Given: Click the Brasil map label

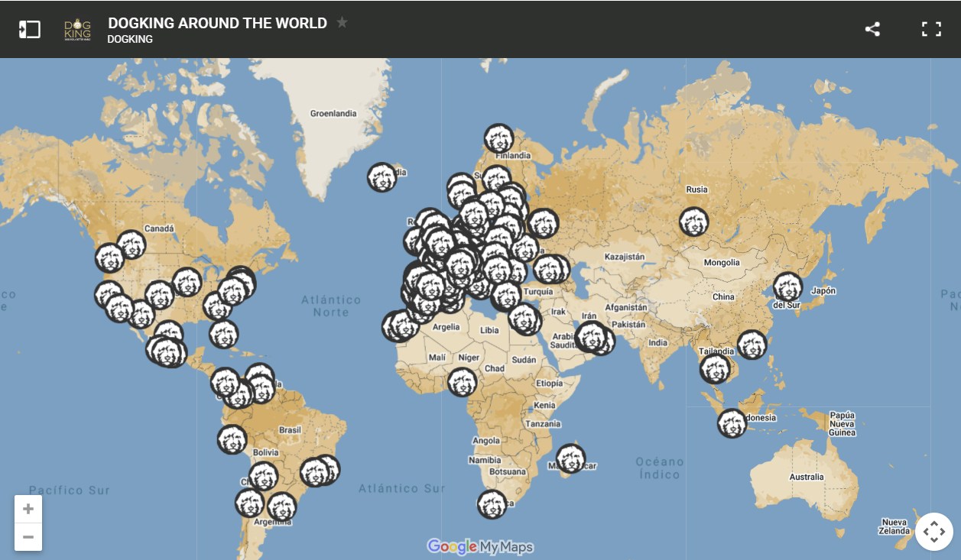Looking at the screenshot, I should 290,430.
